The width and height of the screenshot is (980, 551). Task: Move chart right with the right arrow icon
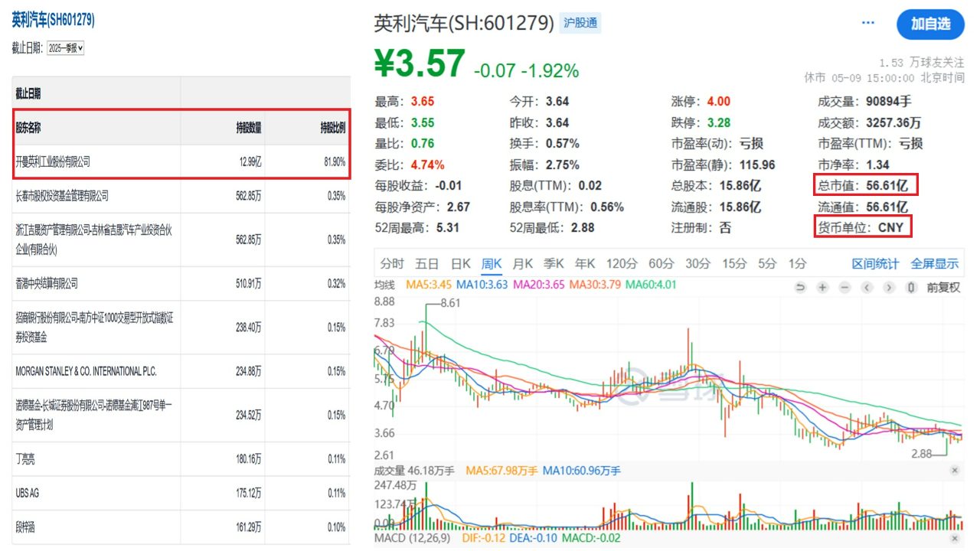pos(889,288)
